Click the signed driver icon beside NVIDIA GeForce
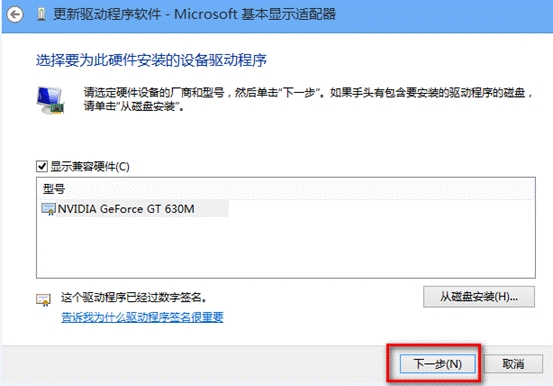Viewport: 553px width, 386px height. pyautogui.click(x=48, y=209)
